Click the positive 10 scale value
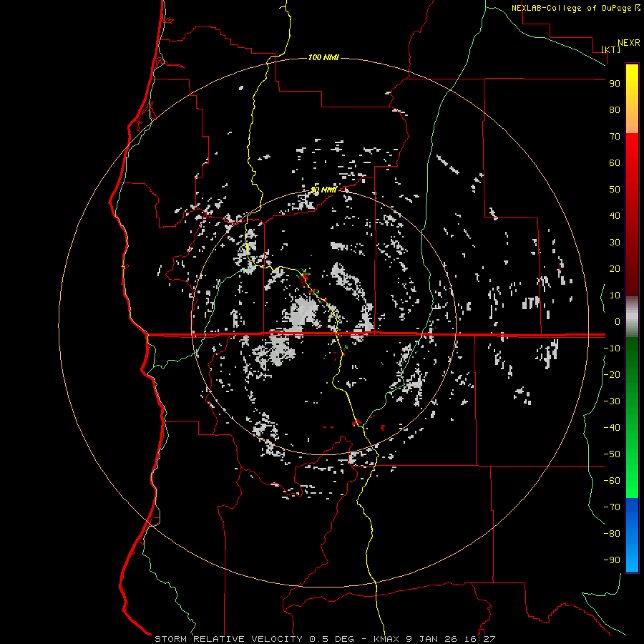Image resolution: width=644 pixels, height=644 pixels. (x=615, y=296)
